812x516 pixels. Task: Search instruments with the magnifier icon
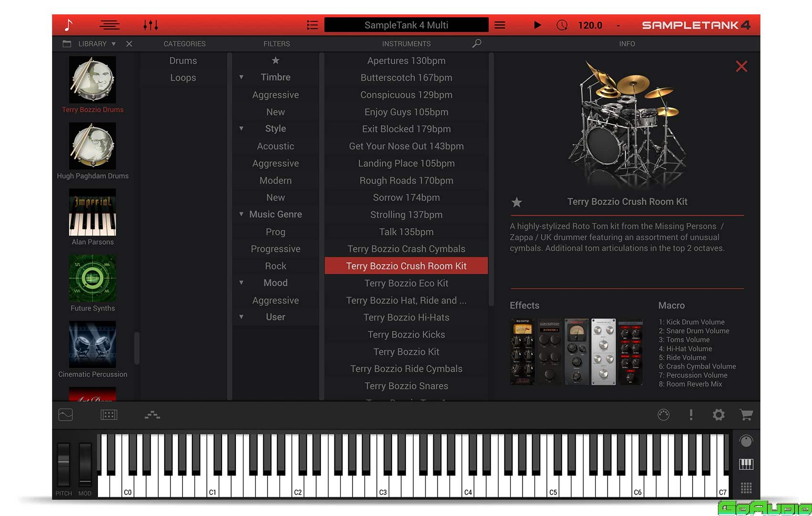476,43
